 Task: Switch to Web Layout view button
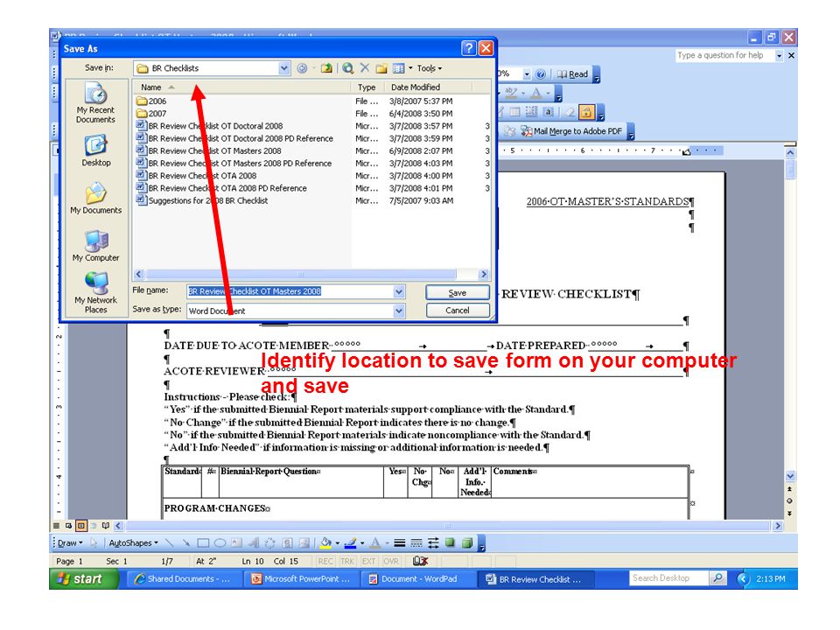pyautogui.click(x=68, y=526)
